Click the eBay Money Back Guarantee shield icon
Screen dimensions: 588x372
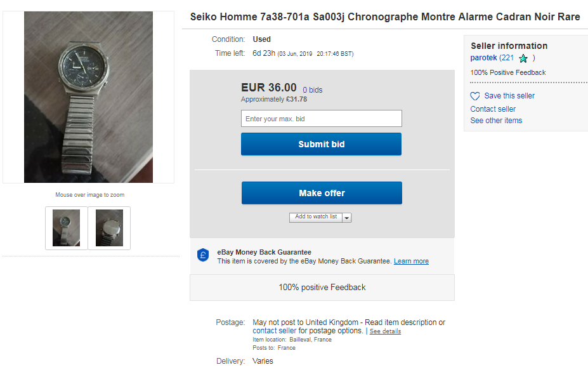[x=203, y=255]
